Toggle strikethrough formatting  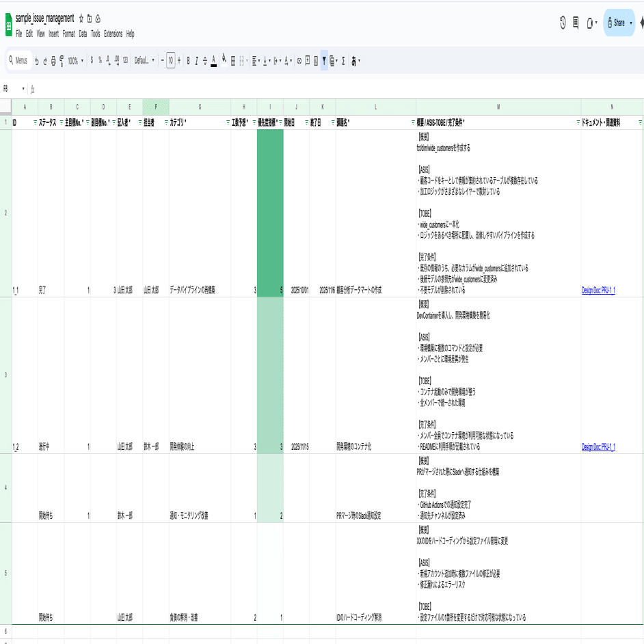pos(204,61)
